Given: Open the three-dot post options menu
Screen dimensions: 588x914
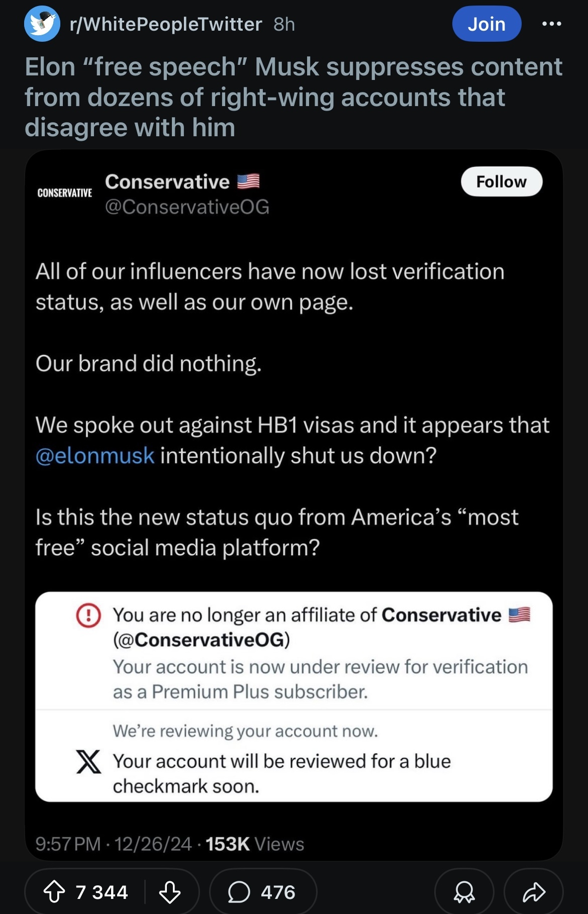Looking at the screenshot, I should click(551, 24).
